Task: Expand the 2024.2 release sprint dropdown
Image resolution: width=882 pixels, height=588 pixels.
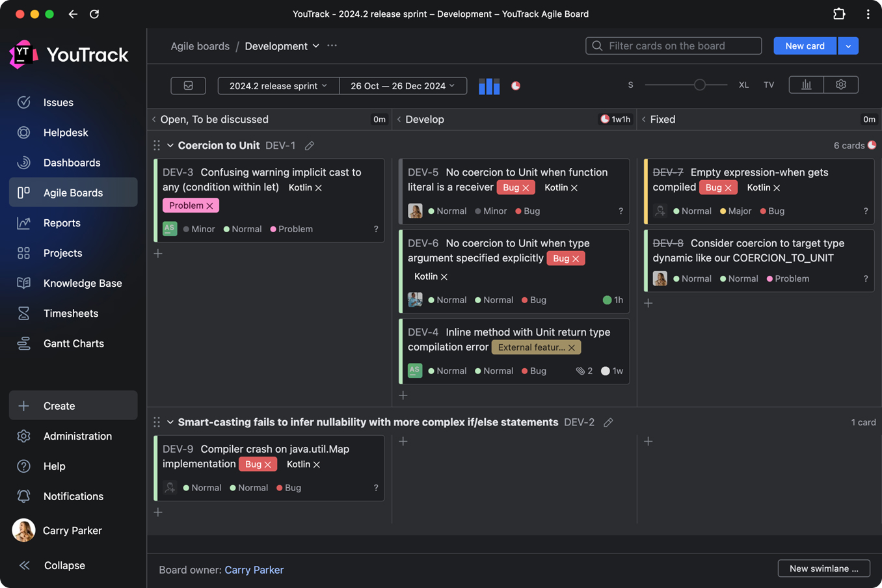Action: point(278,86)
